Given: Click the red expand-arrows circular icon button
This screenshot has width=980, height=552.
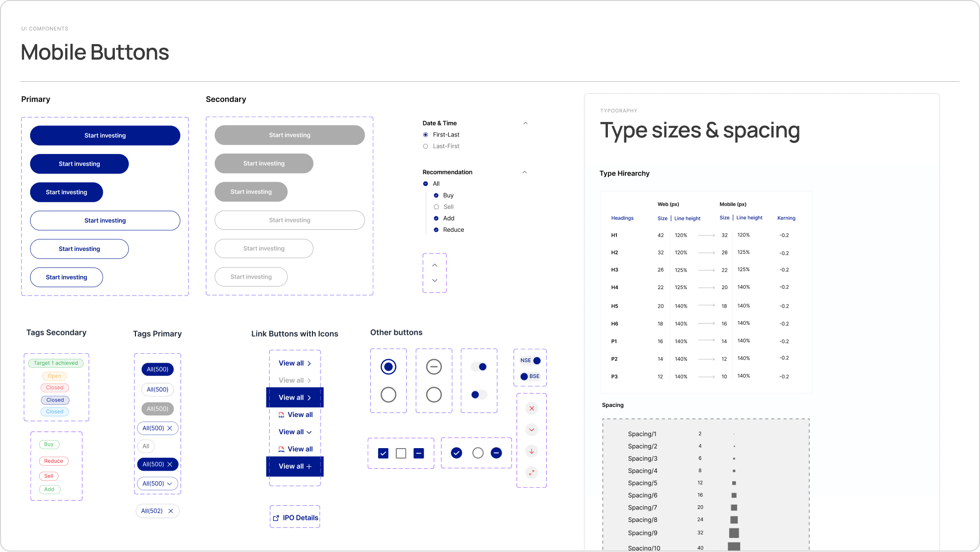Looking at the screenshot, I should tap(532, 472).
